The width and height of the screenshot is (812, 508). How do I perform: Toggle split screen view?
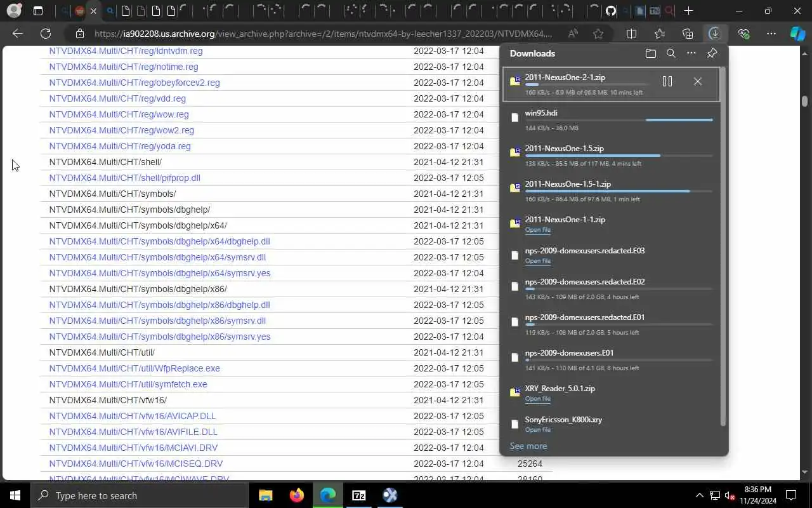pos(631,34)
